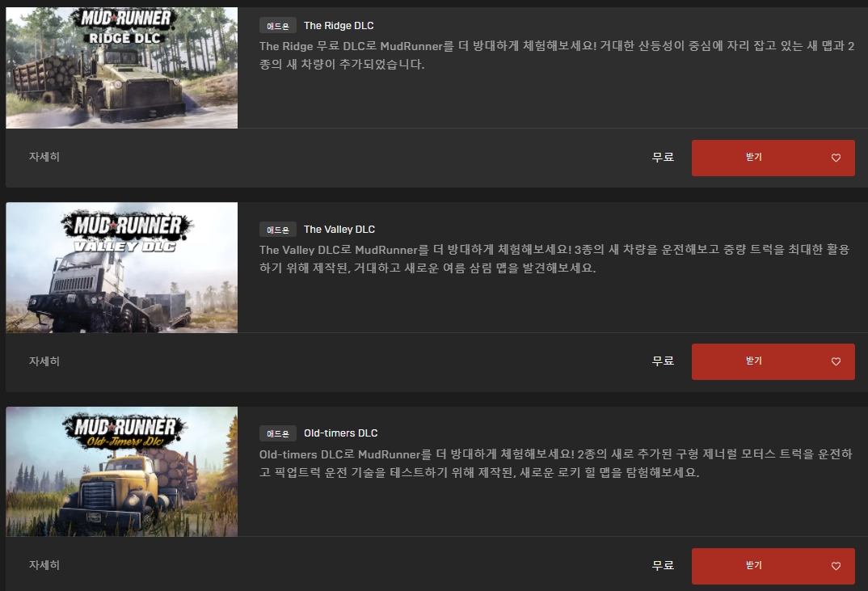
Task: Add The Ridge DLC to wishlist
Action: 836,158
